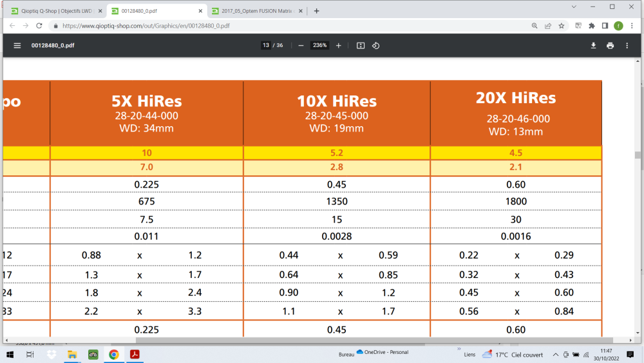Print the PDF document
The height and width of the screenshot is (363, 644).
click(x=610, y=46)
